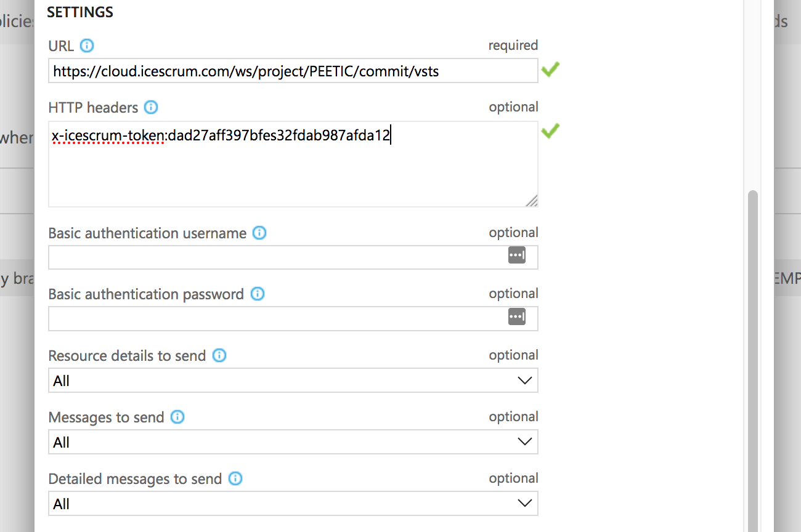
Task: Open the Messages to send dropdown
Action: (293, 442)
